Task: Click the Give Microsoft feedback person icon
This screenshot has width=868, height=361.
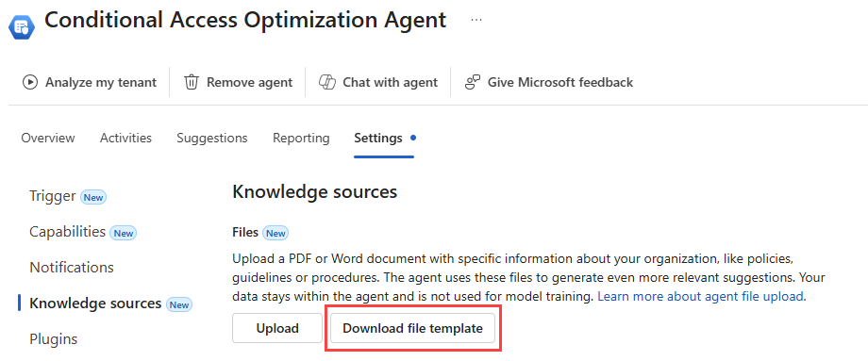Action: [x=472, y=82]
